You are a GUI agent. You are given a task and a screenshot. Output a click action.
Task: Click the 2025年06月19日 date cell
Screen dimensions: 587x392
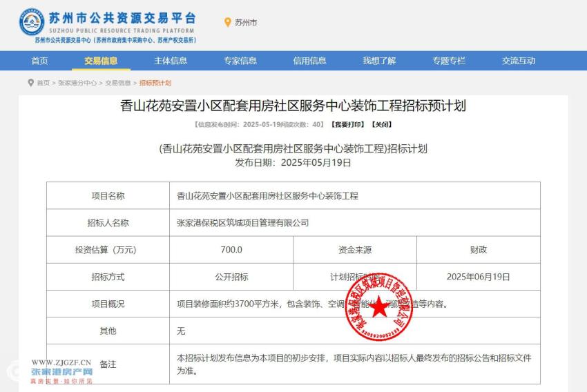pyautogui.click(x=479, y=277)
